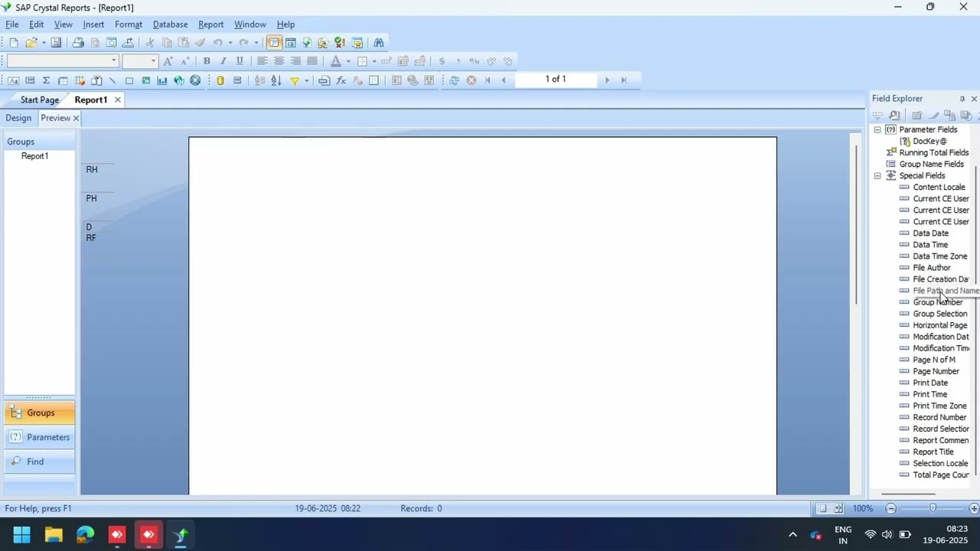Open the dropdown arrow next to Open icon
Image resolution: width=980 pixels, height=551 pixels.
[44, 43]
